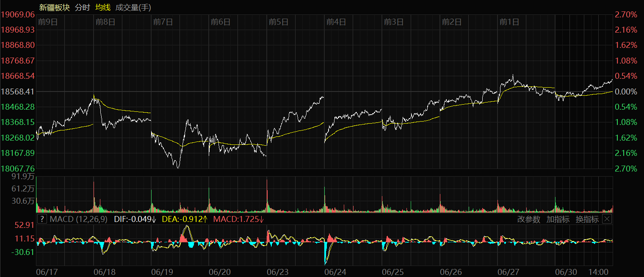Select the 前9日 day section label
The image size is (644, 277).
coord(47,22)
